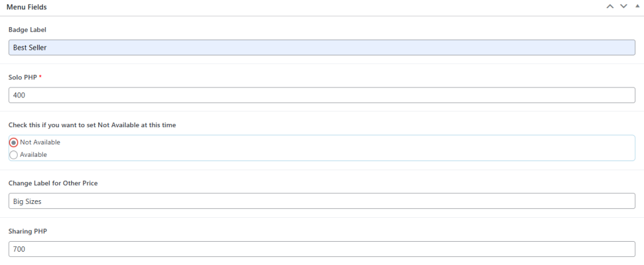Move the Menu Fields panel down
Viewport: 644px width, 265px height.
point(623,6)
